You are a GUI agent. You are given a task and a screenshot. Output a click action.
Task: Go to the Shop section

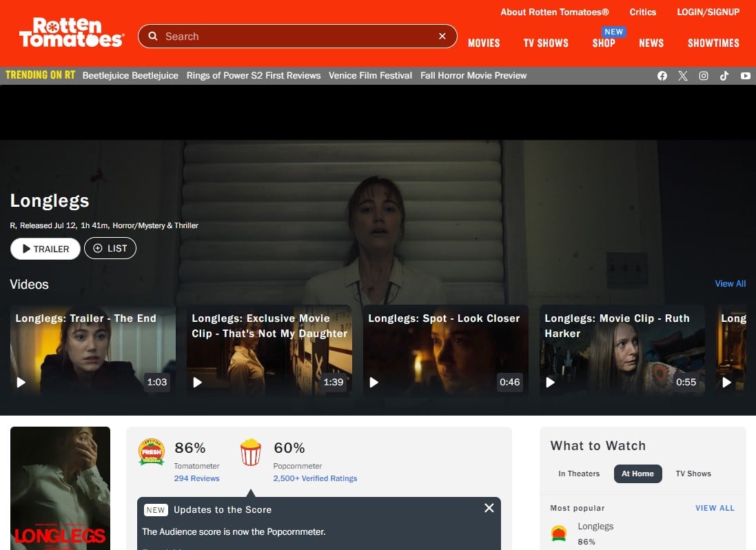click(x=604, y=43)
